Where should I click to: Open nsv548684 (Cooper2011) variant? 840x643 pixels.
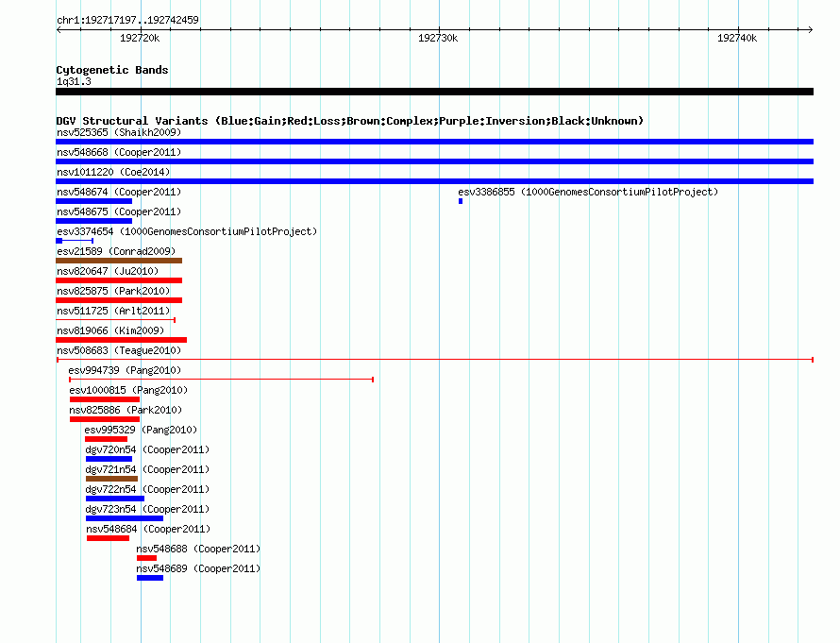[148, 529]
